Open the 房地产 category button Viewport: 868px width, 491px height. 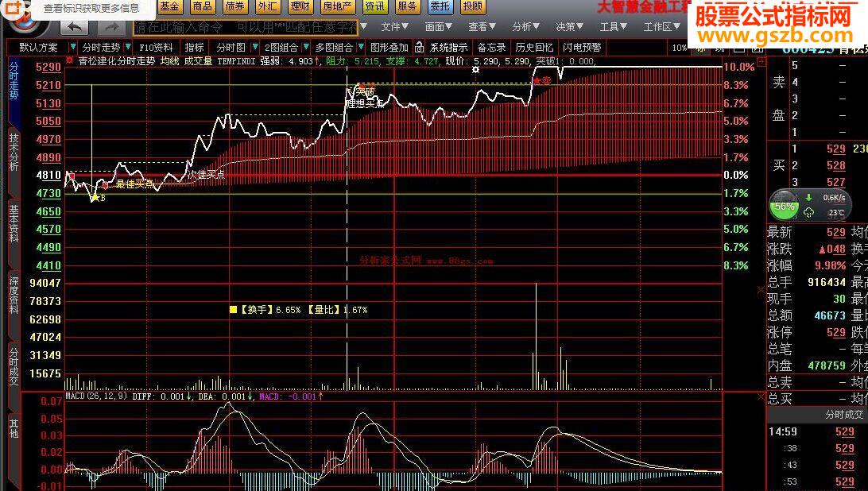click(337, 6)
